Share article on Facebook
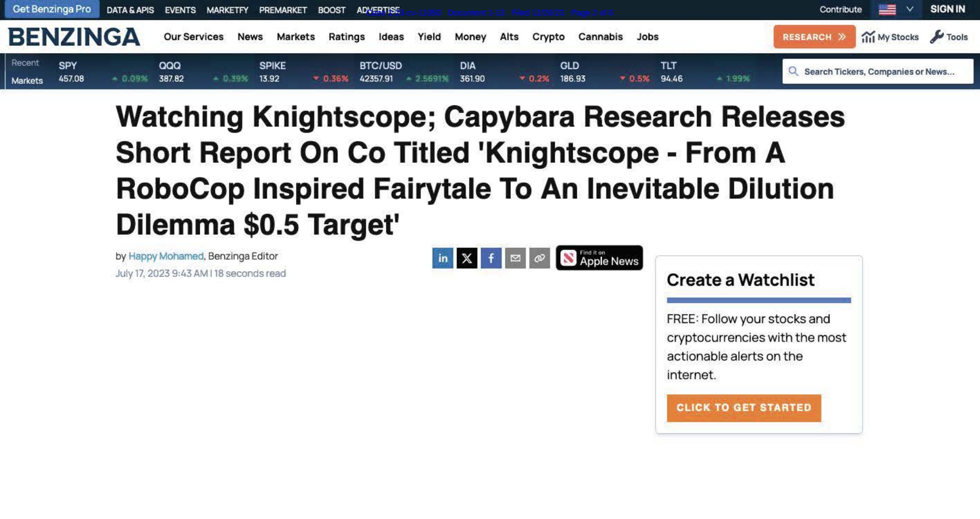The image size is (980, 519). [490, 258]
